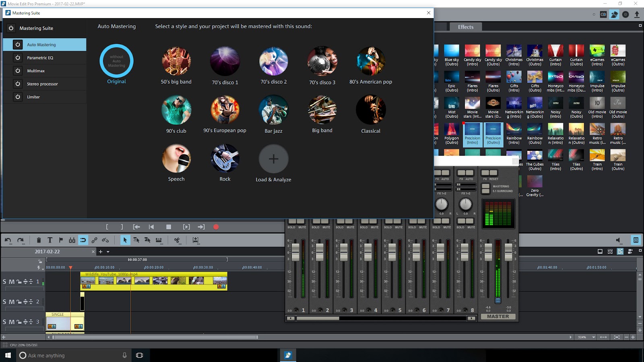Toggle the Limiter power button
Image resolution: width=644 pixels, height=362 pixels.
pyautogui.click(x=18, y=97)
